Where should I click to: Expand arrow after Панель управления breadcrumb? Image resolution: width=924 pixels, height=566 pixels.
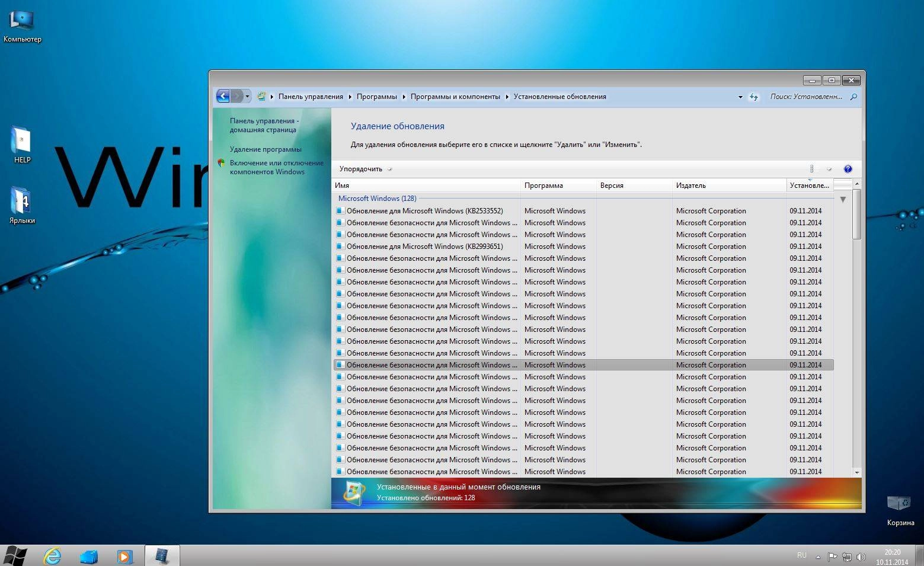click(x=350, y=97)
